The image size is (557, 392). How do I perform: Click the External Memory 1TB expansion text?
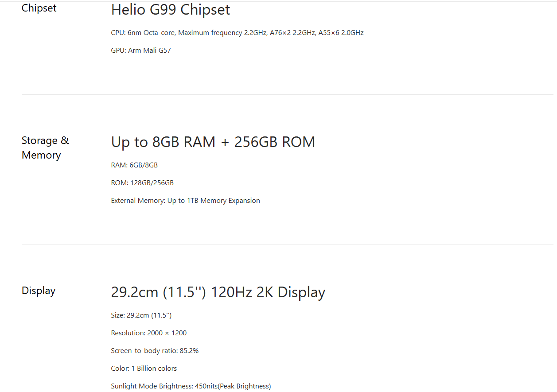(185, 201)
